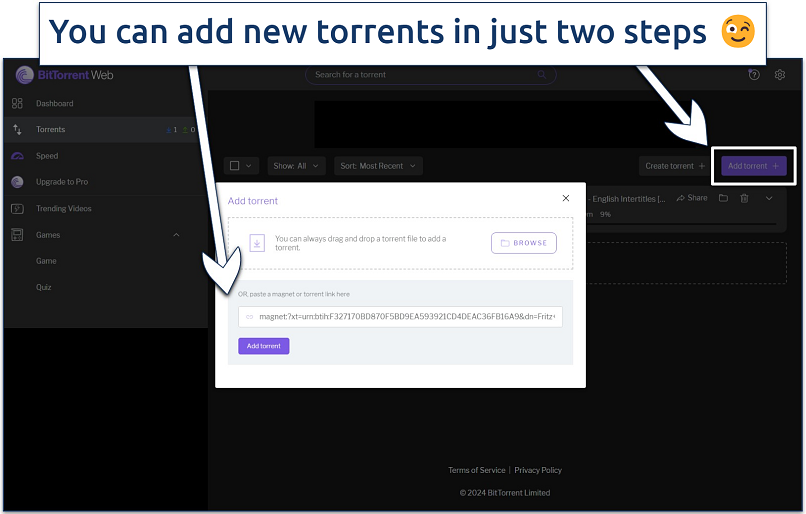Click the '9%' progress text
The image size is (806, 514).
(x=606, y=214)
